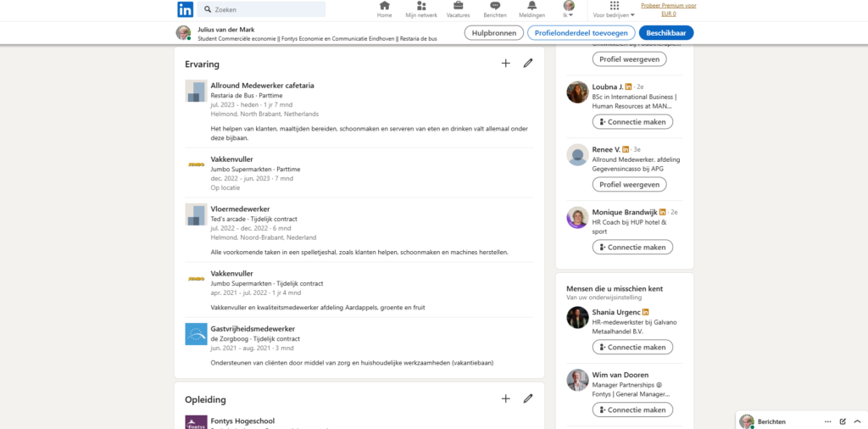Click Jumbo Supermarkten · Parttime line
The image size is (868, 429).
255,169
